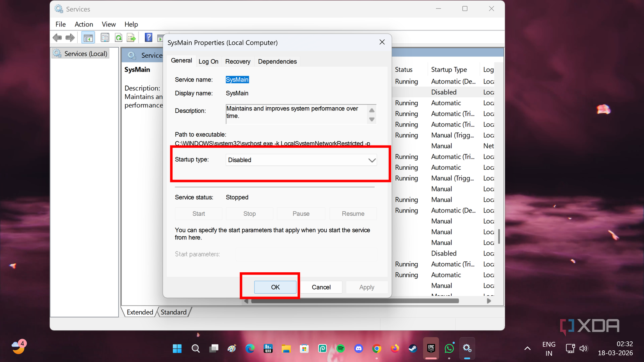Click the OK button
Viewport: 644px width, 362px height.
(x=275, y=287)
